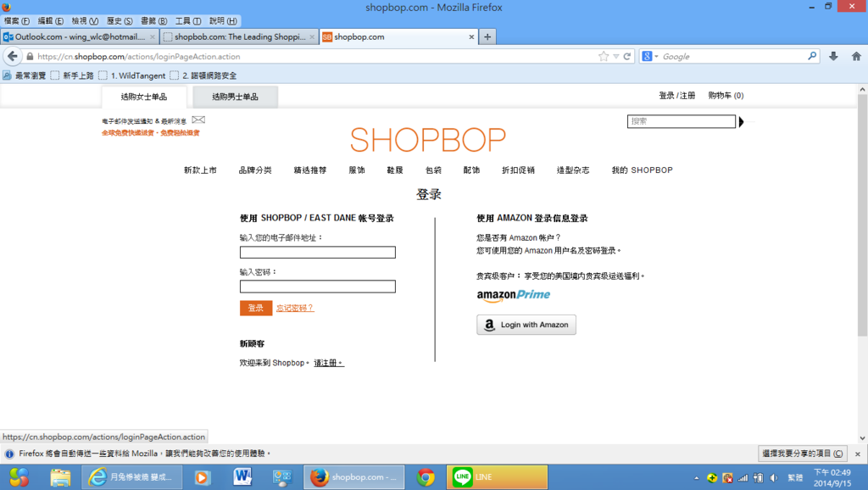Open media player taskbar icon
Image resolution: width=868 pixels, height=490 pixels.
point(203,477)
